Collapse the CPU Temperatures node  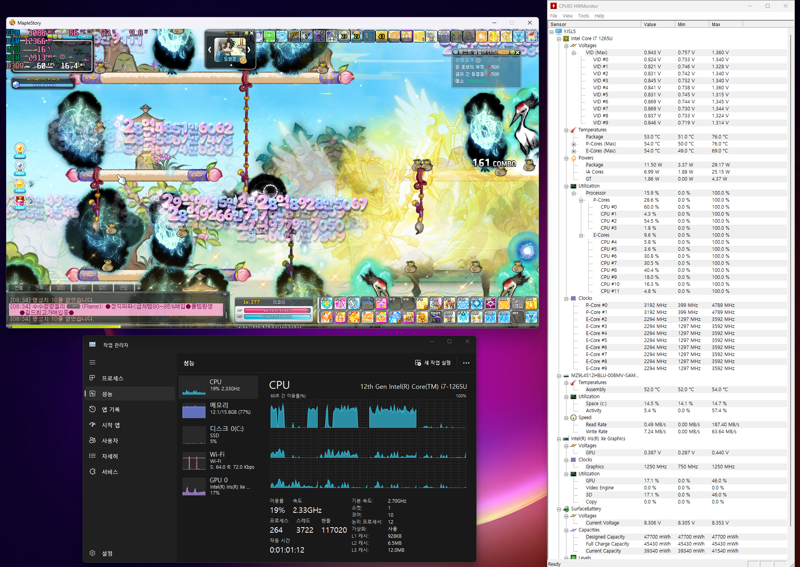[566, 130]
